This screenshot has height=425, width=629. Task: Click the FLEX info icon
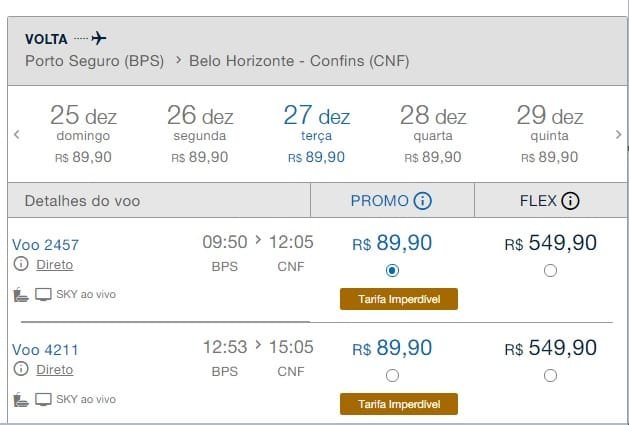click(x=570, y=201)
